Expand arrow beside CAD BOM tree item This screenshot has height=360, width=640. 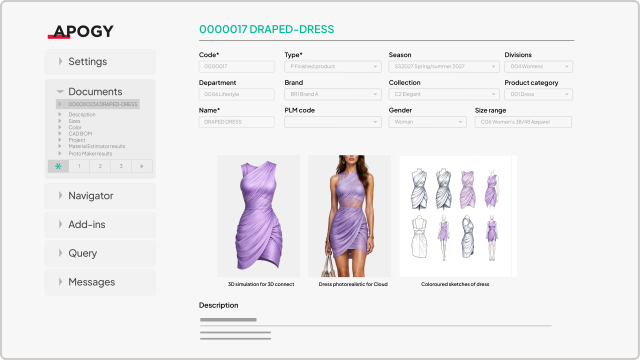(x=60, y=133)
